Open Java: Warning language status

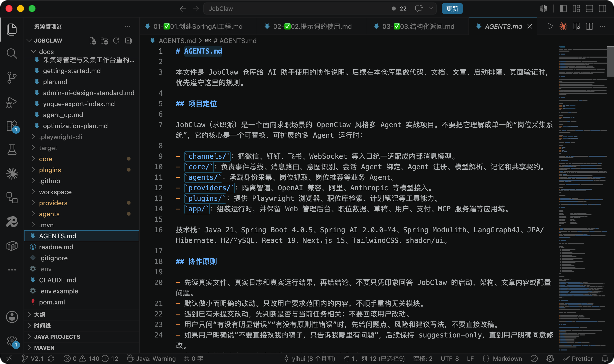[151, 358]
